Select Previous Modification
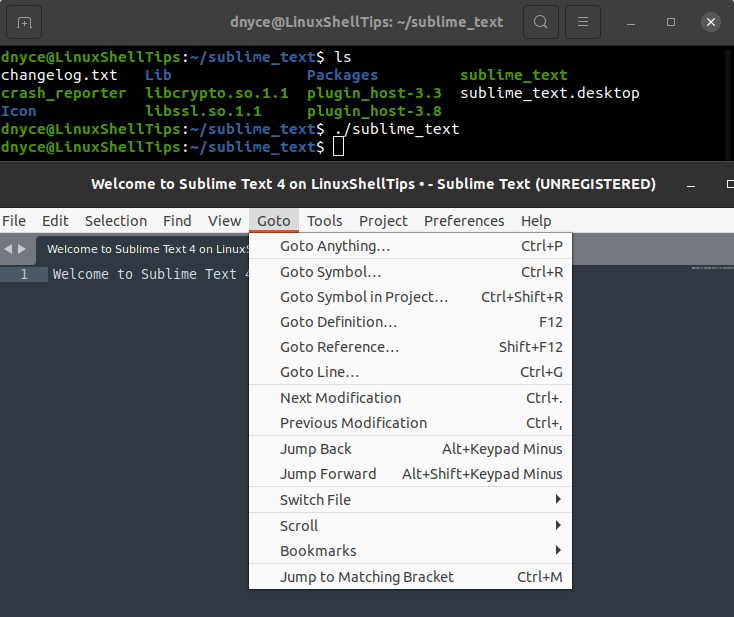The width and height of the screenshot is (734, 617). pyautogui.click(x=411, y=423)
